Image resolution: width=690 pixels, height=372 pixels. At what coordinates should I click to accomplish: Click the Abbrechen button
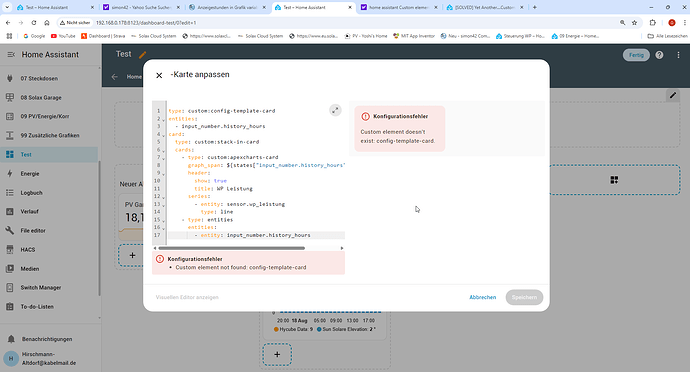pyautogui.click(x=482, y=297)
